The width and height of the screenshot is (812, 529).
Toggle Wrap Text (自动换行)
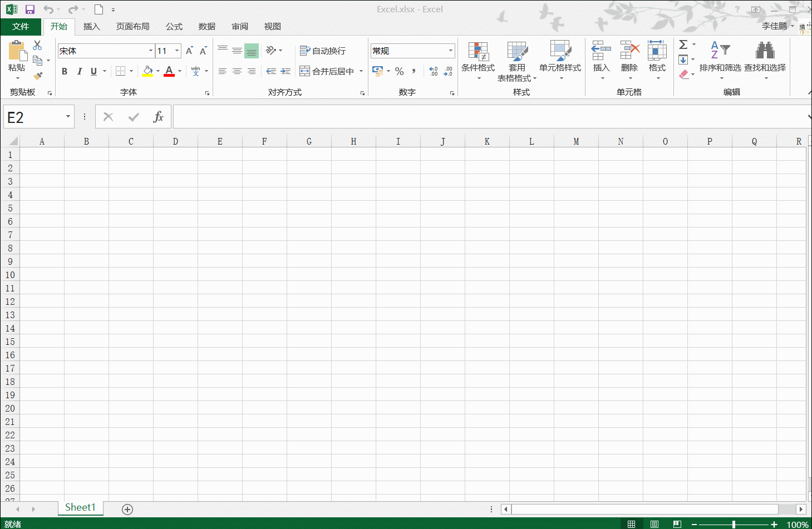pyautogui.click(x=323, y=51)
